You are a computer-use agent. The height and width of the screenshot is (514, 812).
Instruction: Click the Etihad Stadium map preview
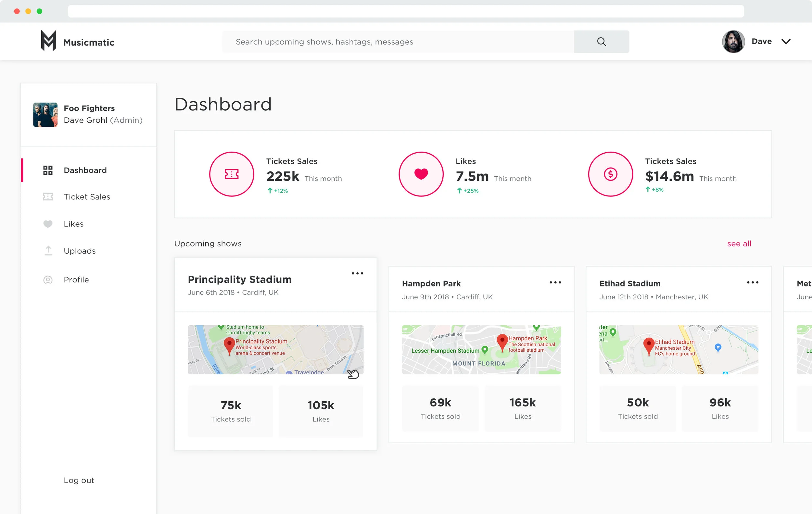tap(679, 349)
